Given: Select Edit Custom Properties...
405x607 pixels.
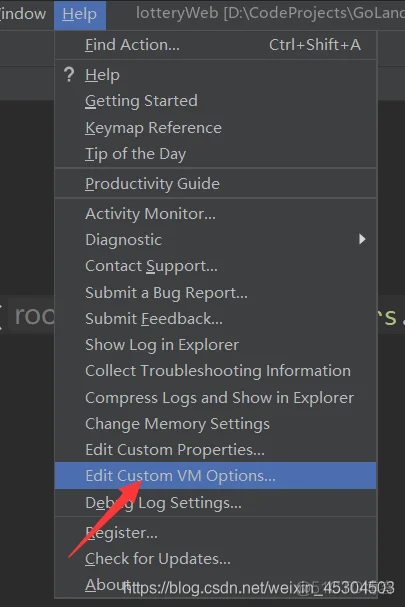Looking at the screenshot, I should tap(215, 450).
